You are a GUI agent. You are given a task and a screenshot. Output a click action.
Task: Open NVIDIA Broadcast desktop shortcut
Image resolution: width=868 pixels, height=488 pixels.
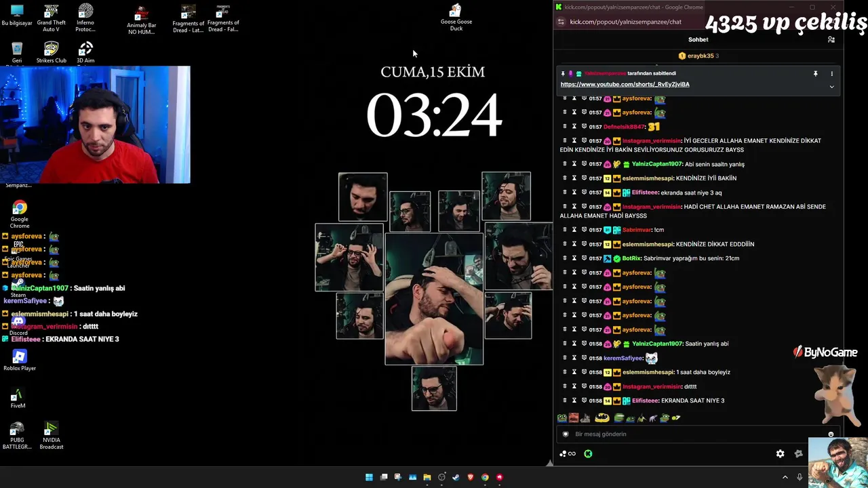51,436
